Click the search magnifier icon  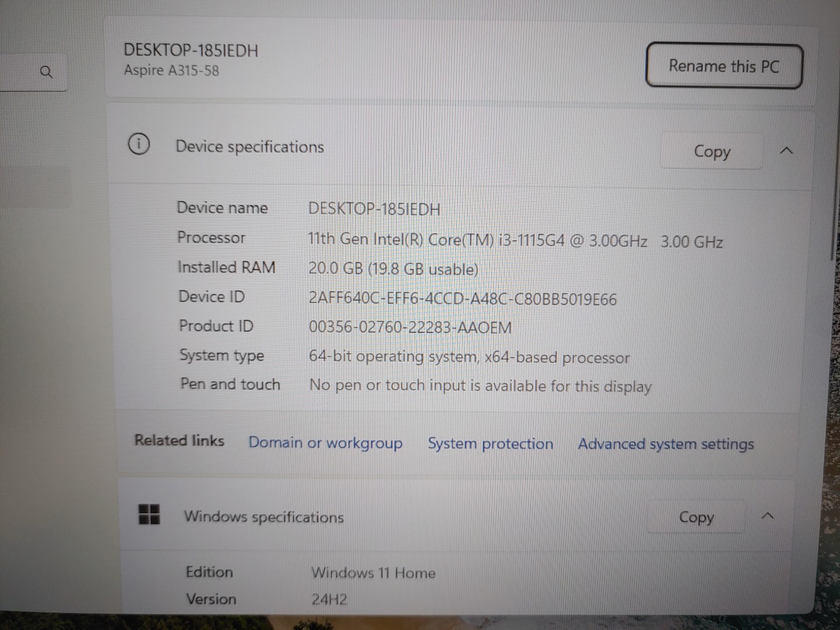[46, 72]
